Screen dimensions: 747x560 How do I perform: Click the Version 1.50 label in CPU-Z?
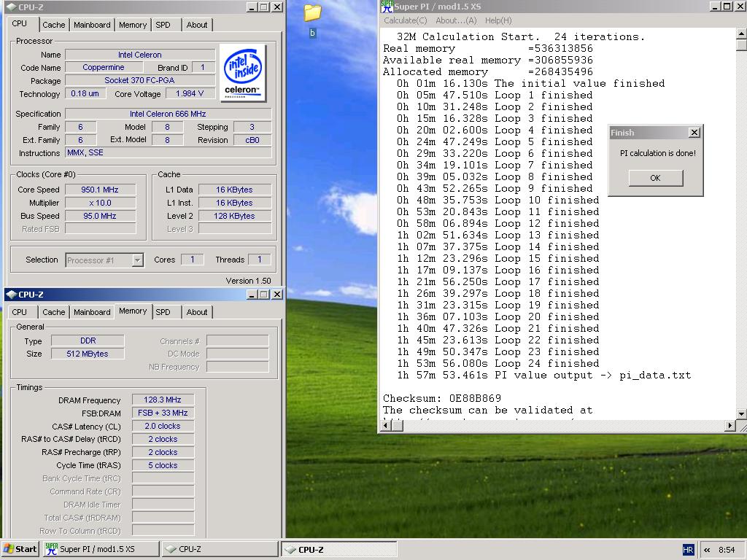pos(248,281)
